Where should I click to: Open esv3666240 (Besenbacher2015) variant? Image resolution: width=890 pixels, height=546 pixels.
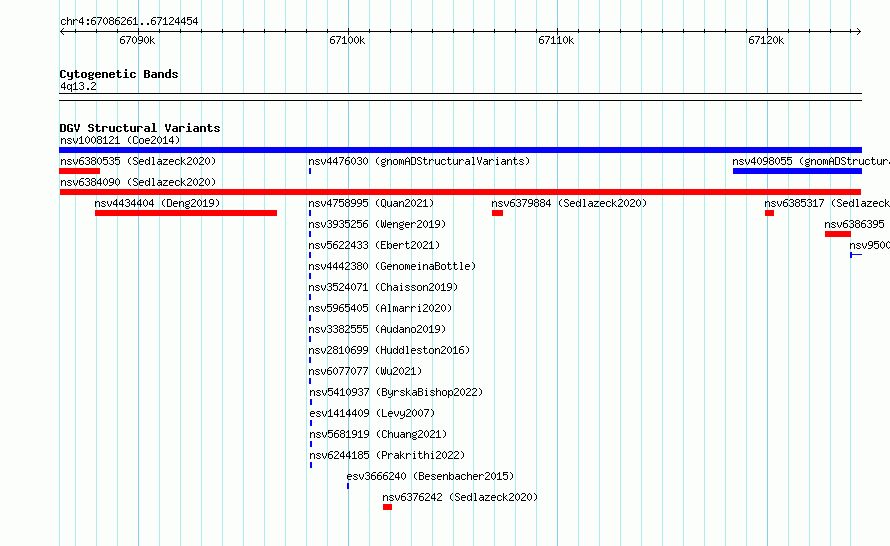tap(430, 476)
